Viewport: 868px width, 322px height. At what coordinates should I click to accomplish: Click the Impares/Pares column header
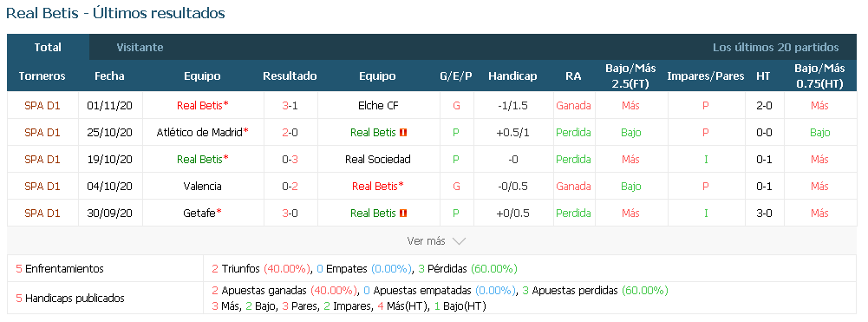[705, 76]
